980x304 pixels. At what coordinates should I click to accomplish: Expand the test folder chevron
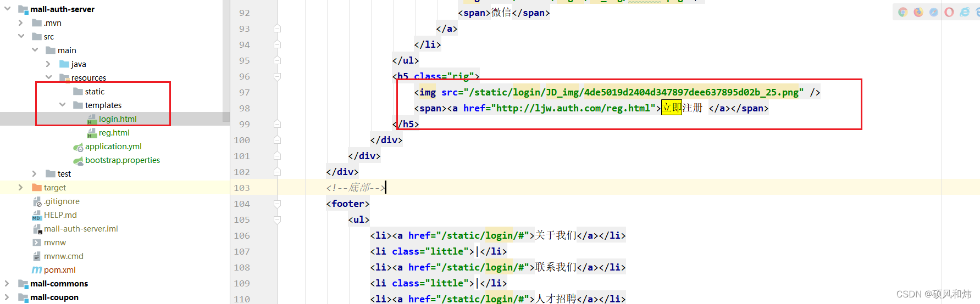[x=35, y=174]
